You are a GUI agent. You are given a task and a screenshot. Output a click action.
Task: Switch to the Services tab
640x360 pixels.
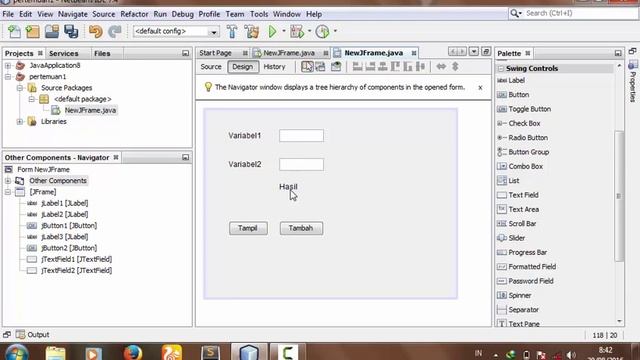pyautogui.click(x=64, y=53)
